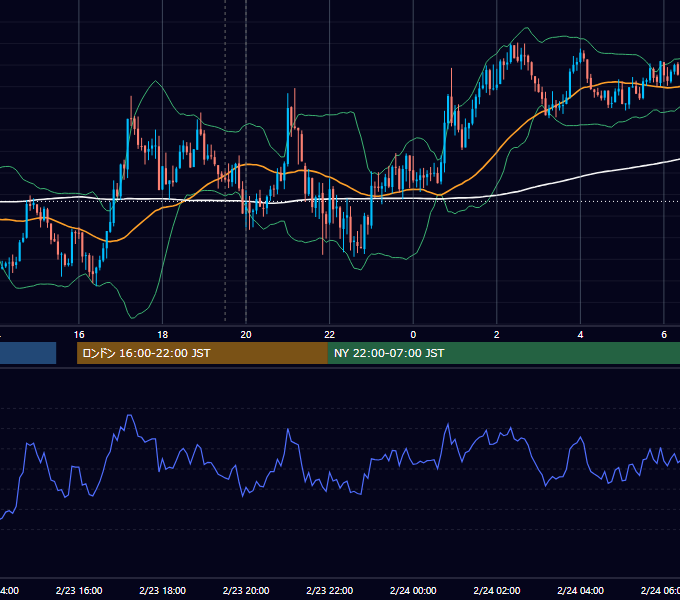Screen dimensions: 680x600
Task: Click the 2/23 16:00 time label
Action: [x=79, y=590]
